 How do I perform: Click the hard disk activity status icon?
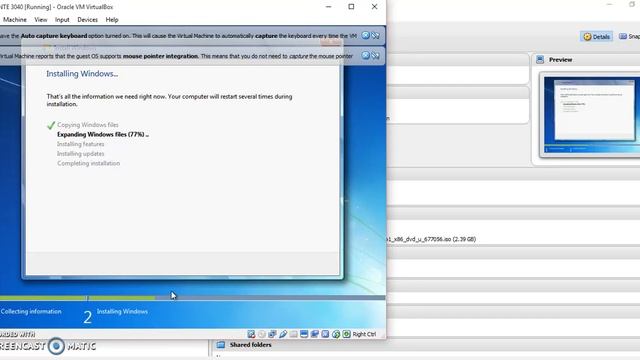pos(251,334)
